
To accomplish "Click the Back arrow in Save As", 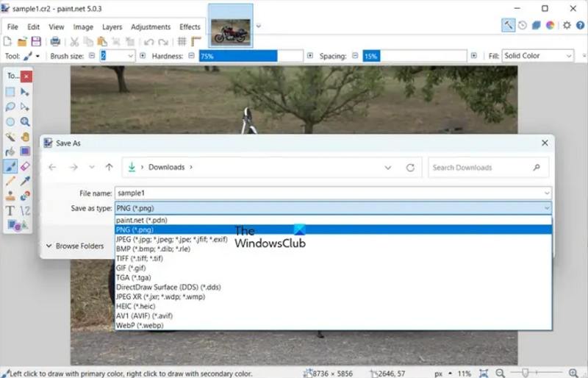I will click(x=52, y=167).
